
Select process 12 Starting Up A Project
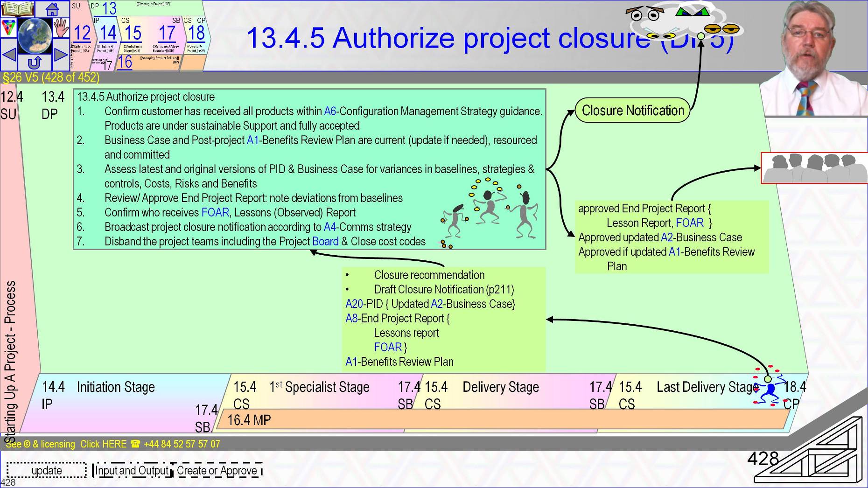82,33
